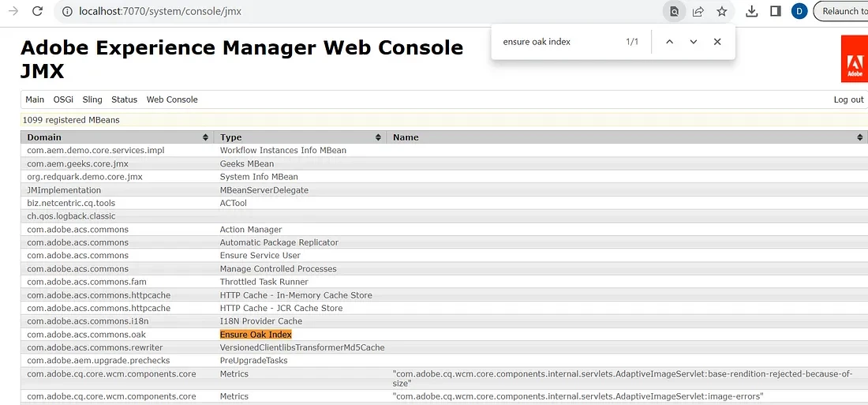The width and height of the screenshot is (868, 405).
Task: Bookmark this page with the star icon
Action: tap(722, 11)
